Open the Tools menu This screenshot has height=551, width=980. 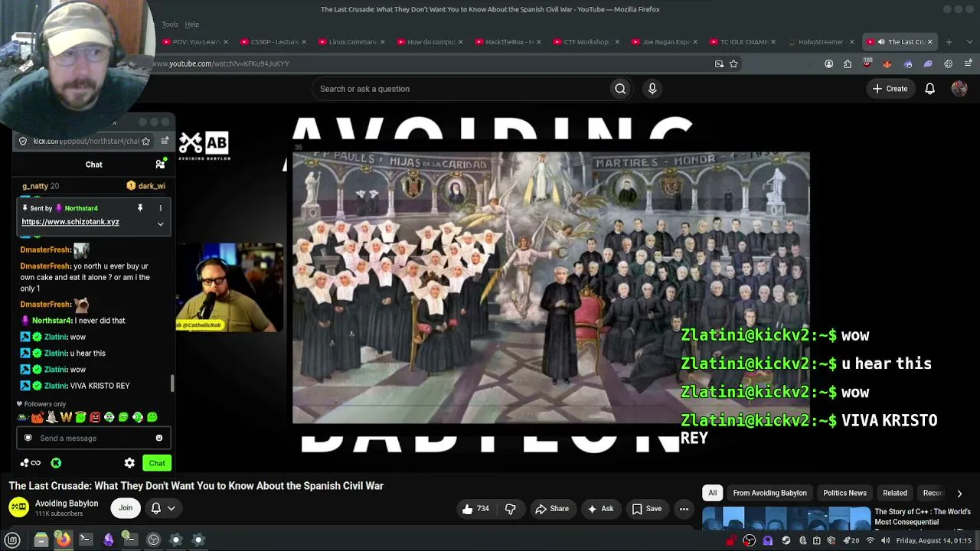[170, 24]
